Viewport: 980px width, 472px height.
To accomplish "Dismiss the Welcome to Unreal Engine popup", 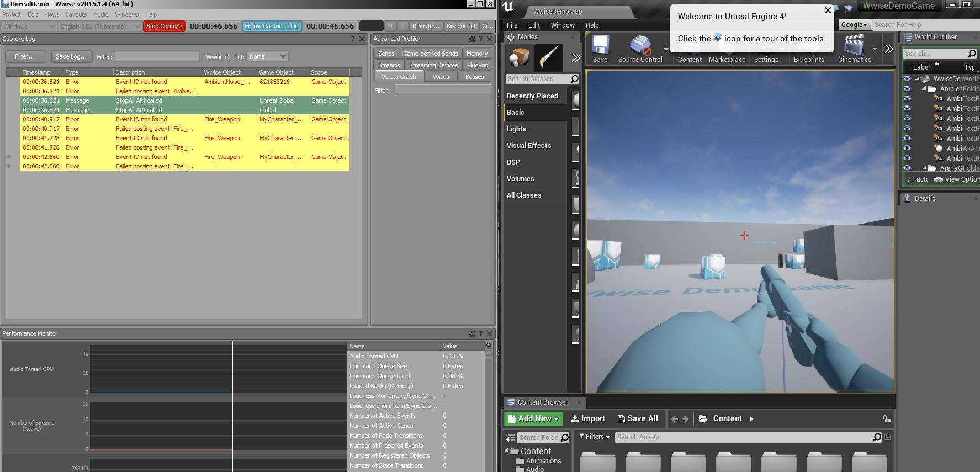I will pos(828,10).
